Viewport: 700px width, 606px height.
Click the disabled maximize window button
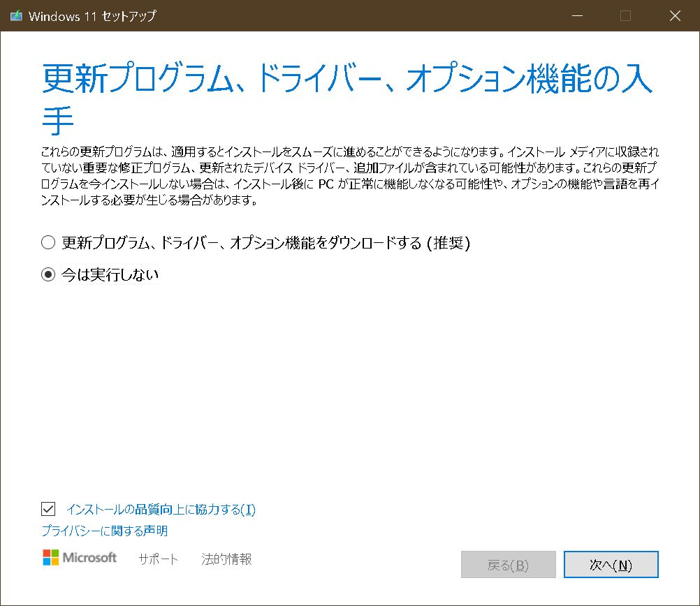pos(625,15)
